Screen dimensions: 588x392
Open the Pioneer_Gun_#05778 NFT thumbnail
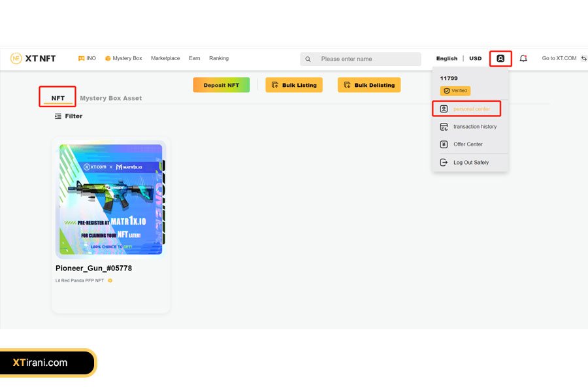(x=110, y=200)
